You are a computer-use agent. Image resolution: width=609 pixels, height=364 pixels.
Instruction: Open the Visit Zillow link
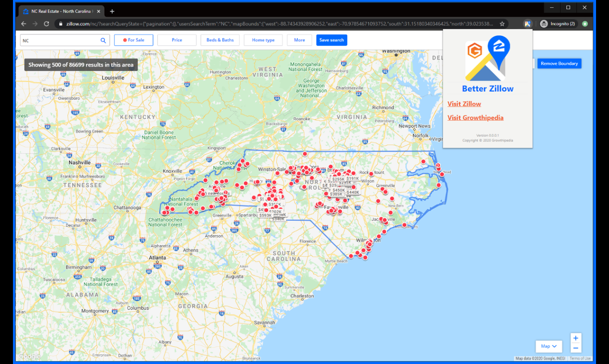(x=464, y=104)
